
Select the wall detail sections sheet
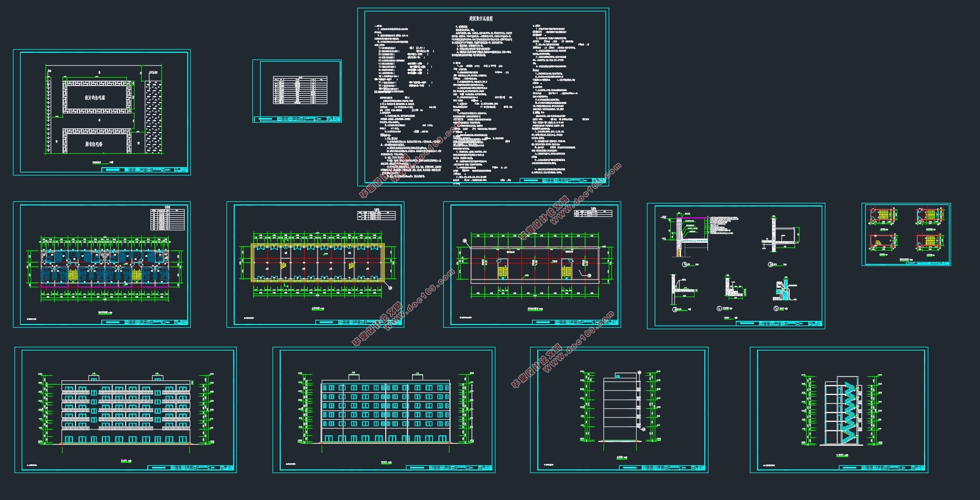pos(736,266)
